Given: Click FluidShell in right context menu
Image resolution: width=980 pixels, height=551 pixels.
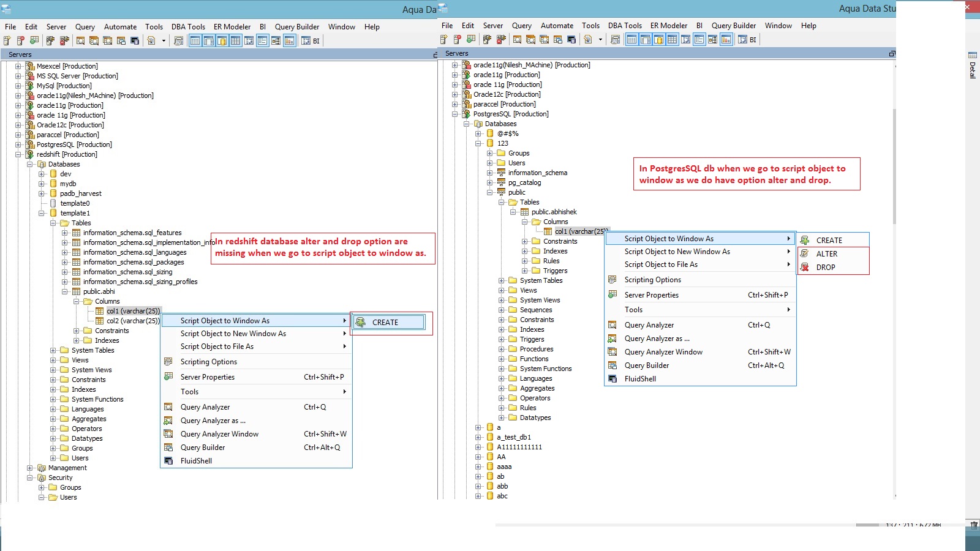Looking at the screenshot, I should tap(700, 379).
